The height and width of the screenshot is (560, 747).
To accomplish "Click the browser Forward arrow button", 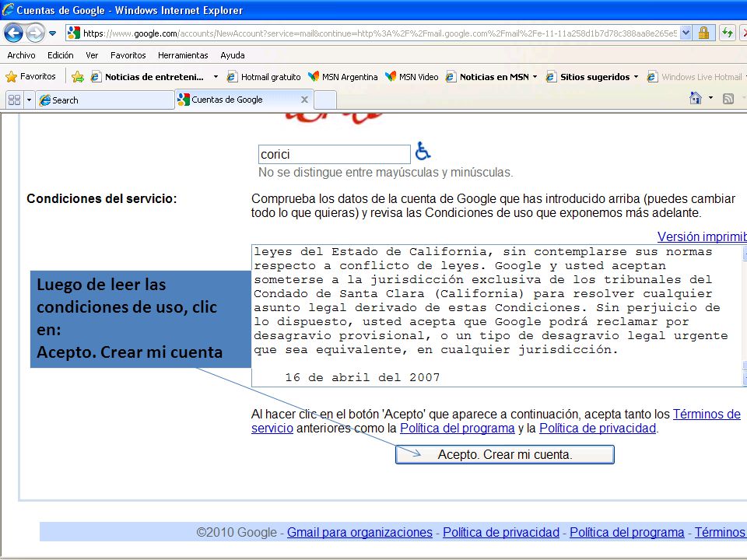I will [35, 33].
